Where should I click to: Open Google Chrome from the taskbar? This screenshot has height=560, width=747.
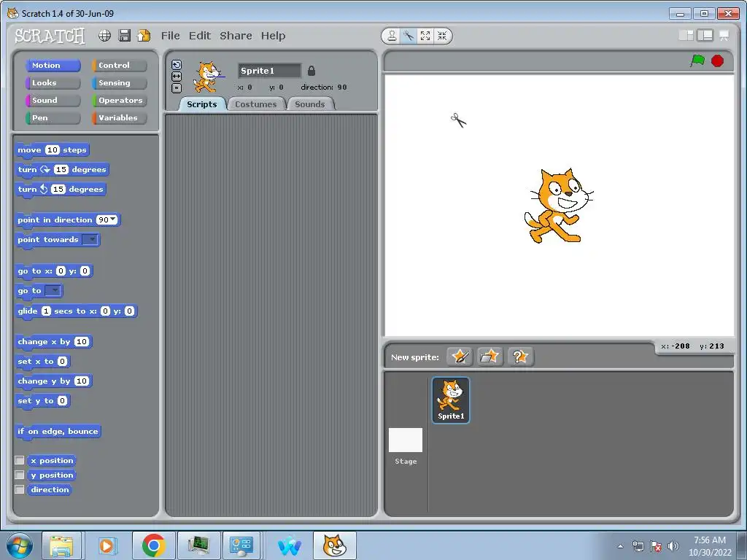(153, 545)
